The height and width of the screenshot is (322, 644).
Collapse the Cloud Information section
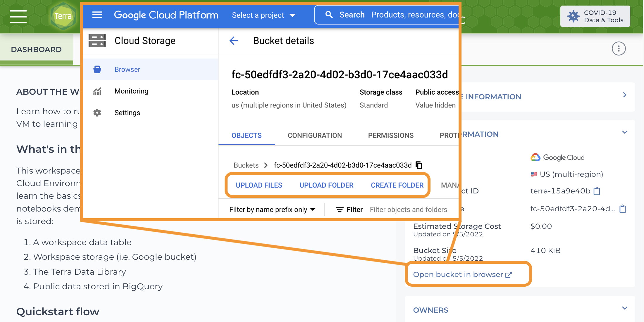click(624, 132)
